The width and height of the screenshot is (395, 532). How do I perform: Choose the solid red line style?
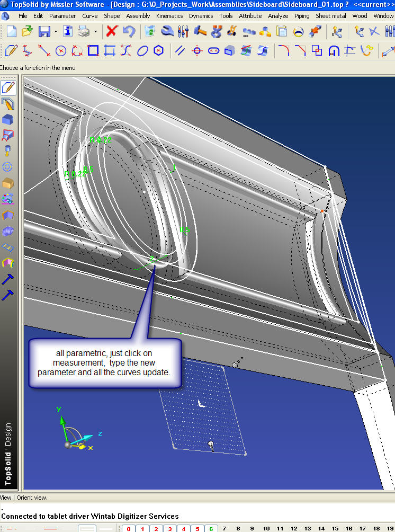coord(50,529)
